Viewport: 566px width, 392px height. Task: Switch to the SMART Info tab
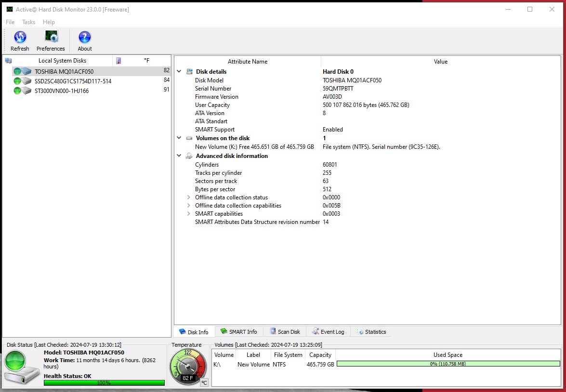239,332
